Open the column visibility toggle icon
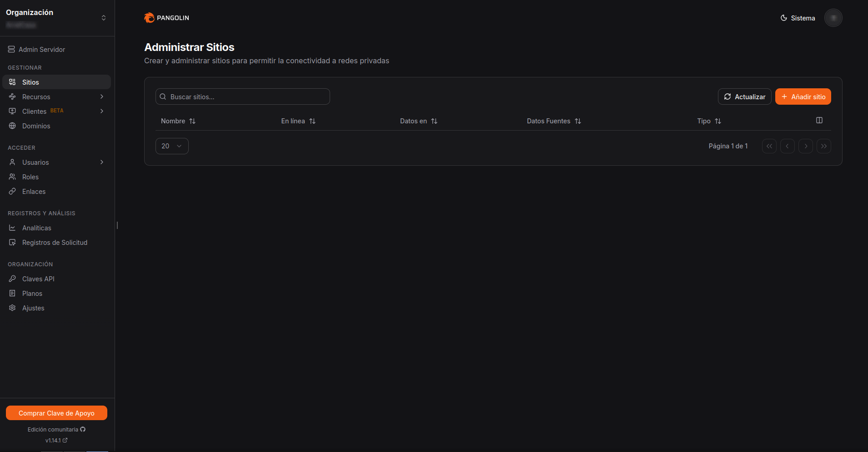The width and height of the screenshot is (868, 452). click(819, 121)
